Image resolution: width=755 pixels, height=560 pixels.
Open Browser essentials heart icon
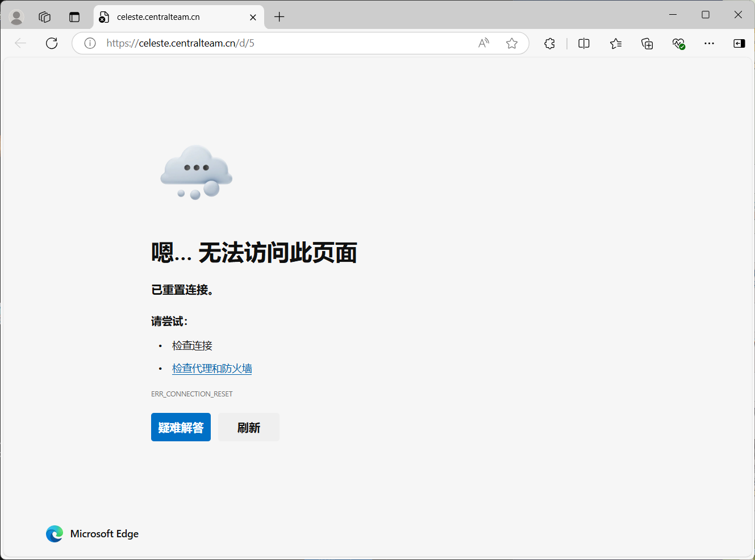coord(678,43)
